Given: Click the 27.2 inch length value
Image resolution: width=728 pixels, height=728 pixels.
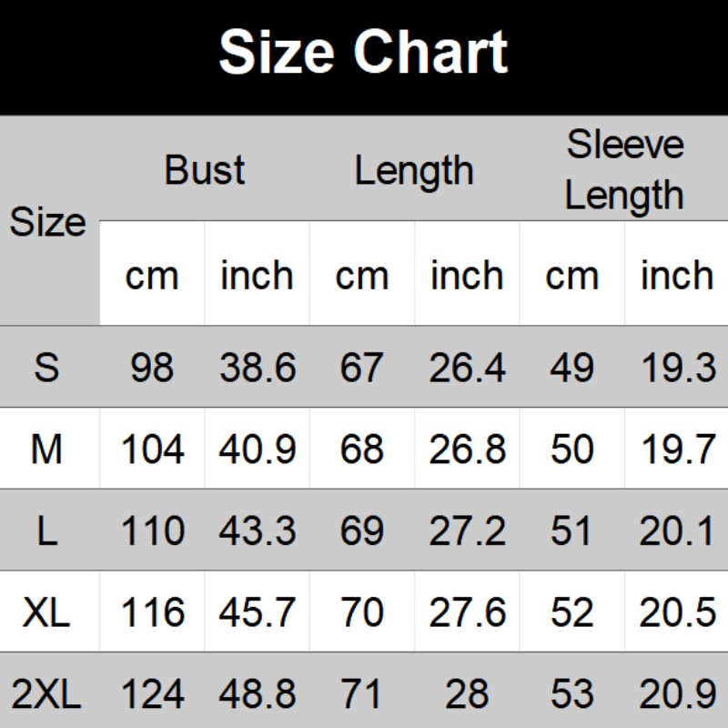Looking at the screenshot, I should [467, 531].
